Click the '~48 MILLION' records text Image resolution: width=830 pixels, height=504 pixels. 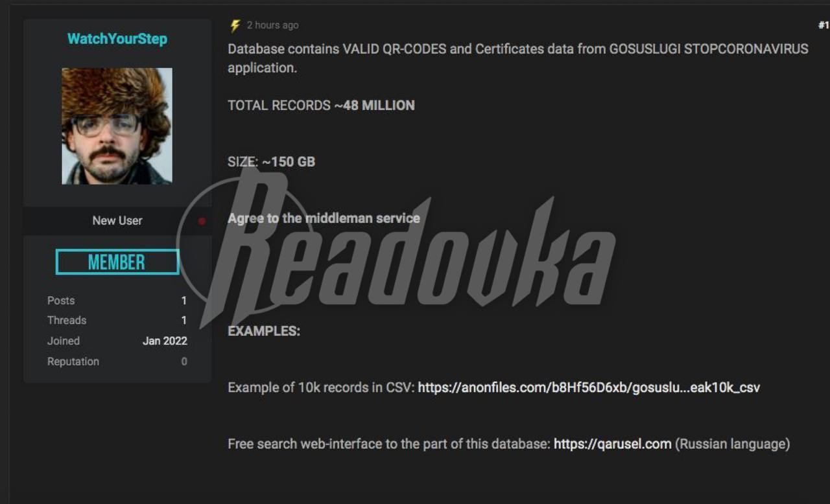pyautogui.click(x=374, y=106)
